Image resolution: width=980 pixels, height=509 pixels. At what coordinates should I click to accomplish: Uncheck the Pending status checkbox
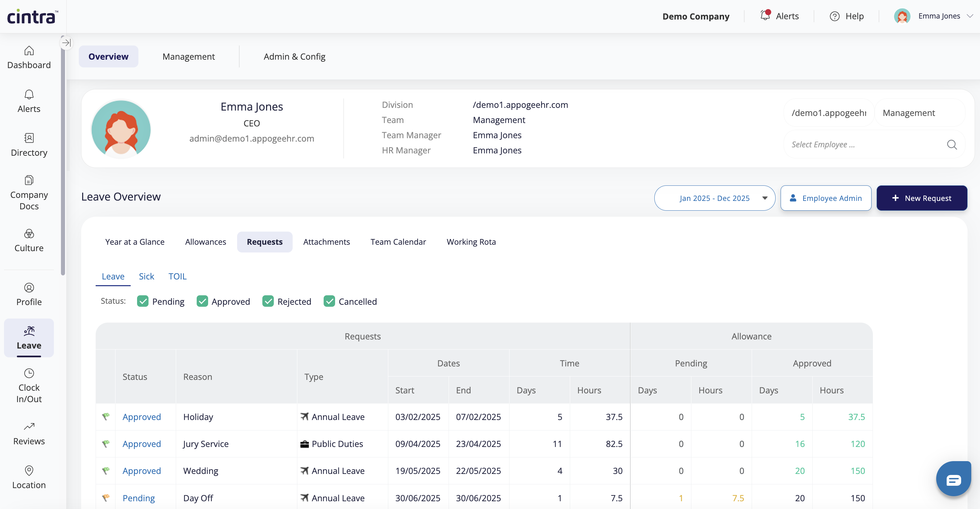(143, 301)
